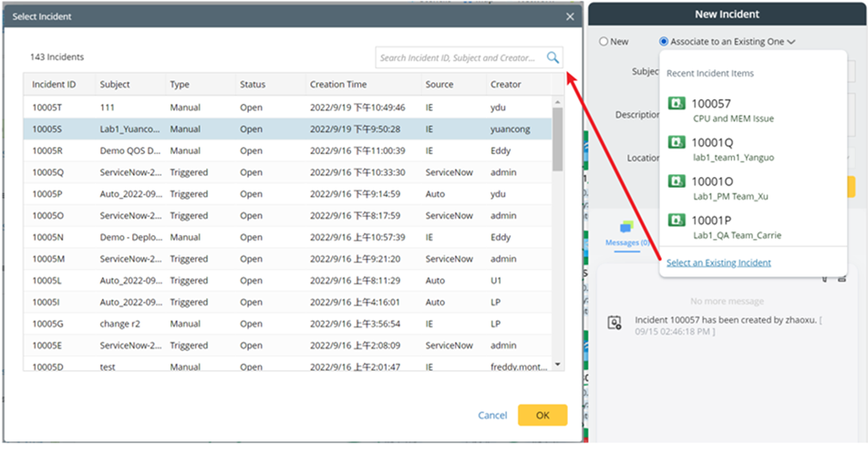Viewport: 868px width, 454px height.
Task: Open Select an Existing Incident link
Action: click(x=718, y=263)
